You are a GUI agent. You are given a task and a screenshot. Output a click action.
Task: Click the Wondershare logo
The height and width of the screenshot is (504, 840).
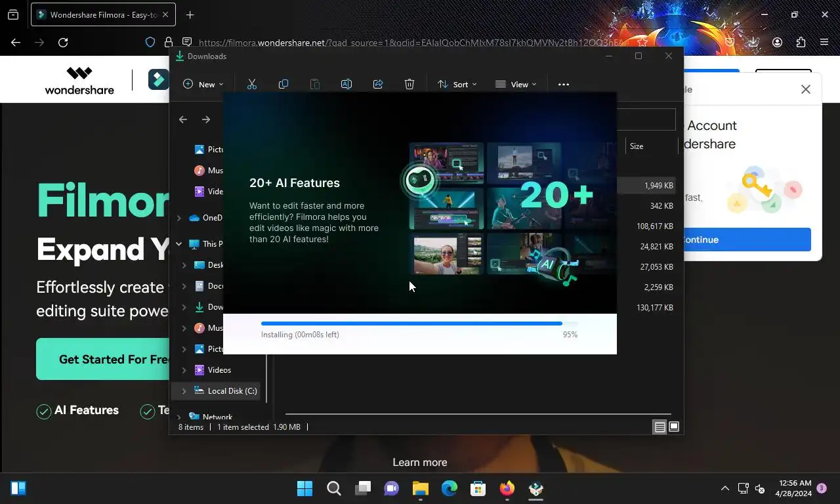(79, 80)
